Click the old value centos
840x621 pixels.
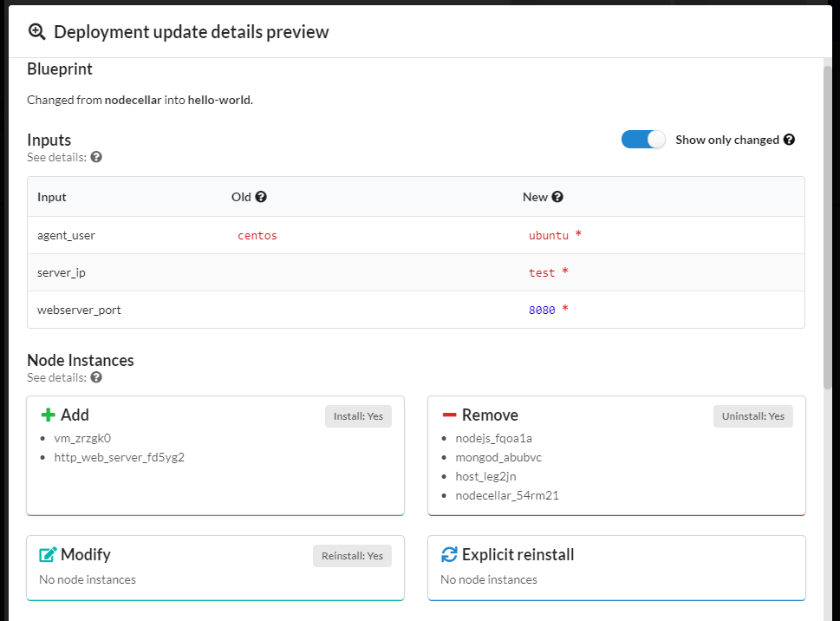(x=257, y=236)
